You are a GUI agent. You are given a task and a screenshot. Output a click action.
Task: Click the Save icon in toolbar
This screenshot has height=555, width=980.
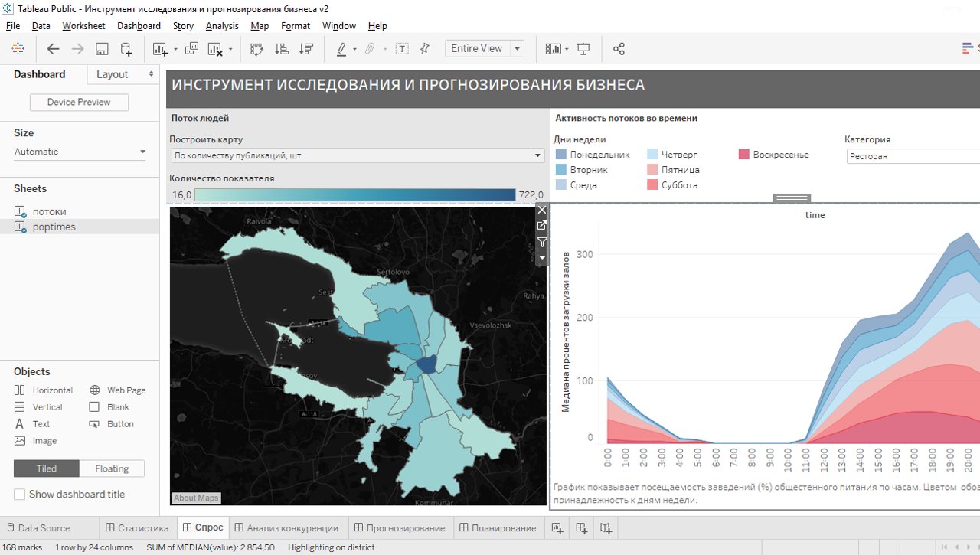(x=102, y=49)
